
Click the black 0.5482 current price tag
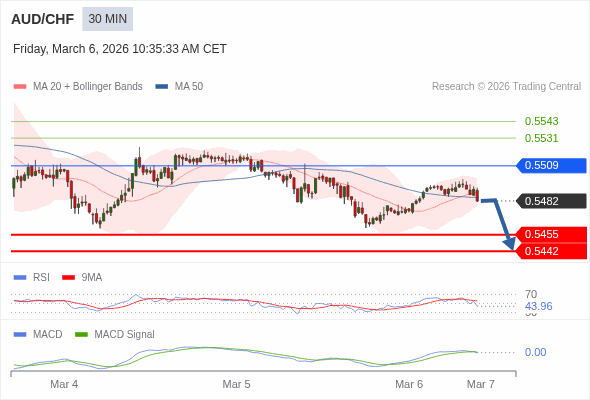551,201
